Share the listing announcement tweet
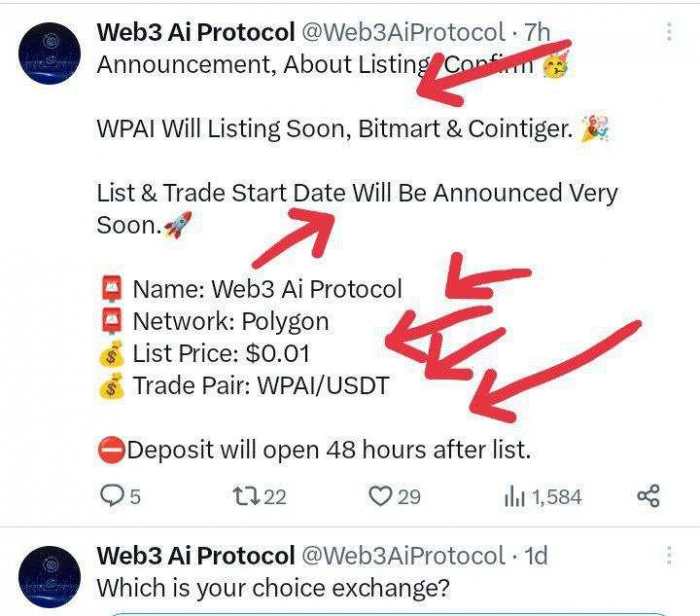This screenshot has width=700, height=616. tap(648, 496)
